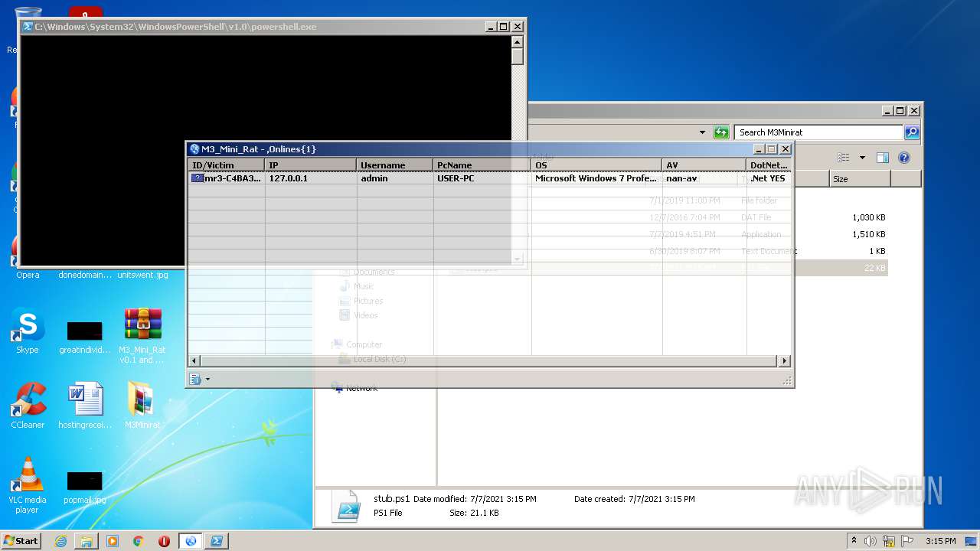This screenshot has width=980, height=551.
Task: Open hostingrecei Word document on desktop
Action: (84, 406)
